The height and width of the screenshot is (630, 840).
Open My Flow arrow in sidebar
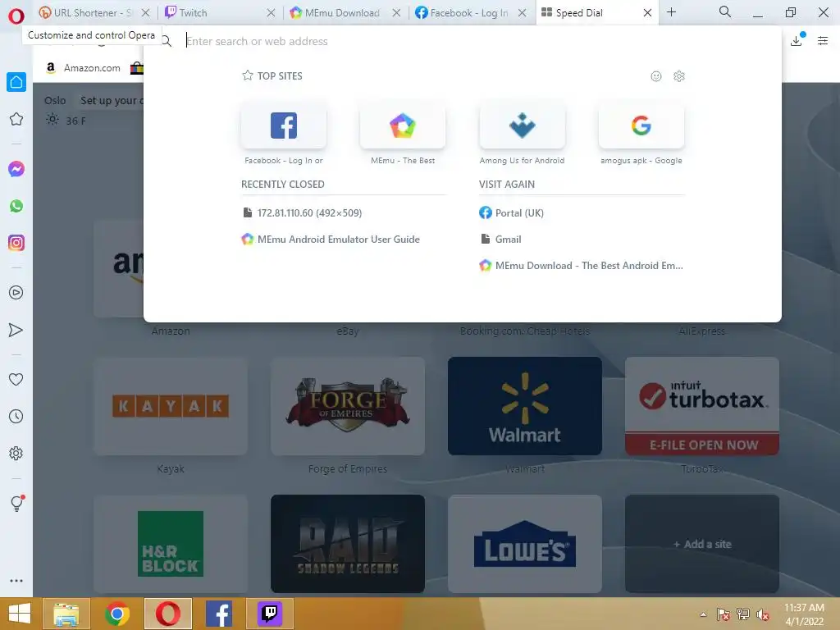tap(16, 330)
